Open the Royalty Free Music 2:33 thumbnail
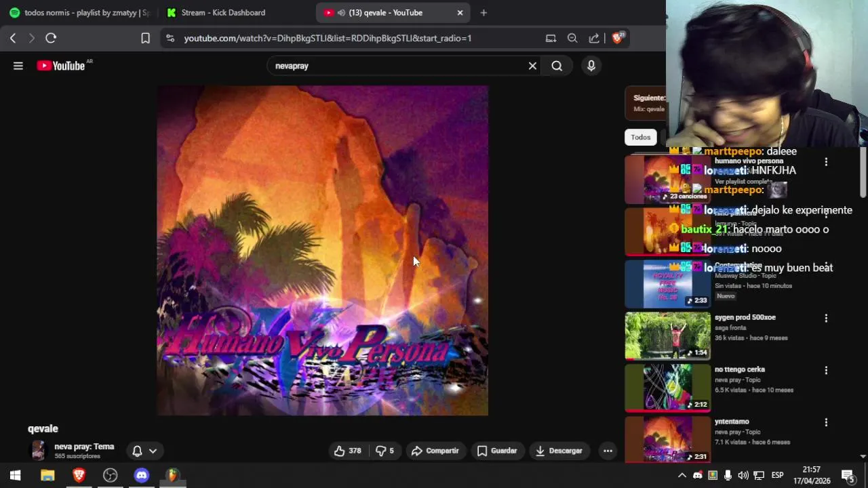 pos(668,283)
